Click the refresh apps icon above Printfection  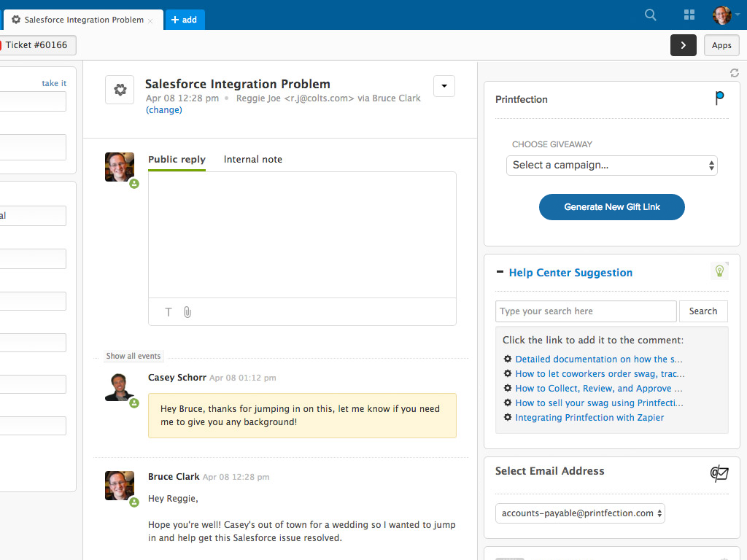tap(735, 73)
